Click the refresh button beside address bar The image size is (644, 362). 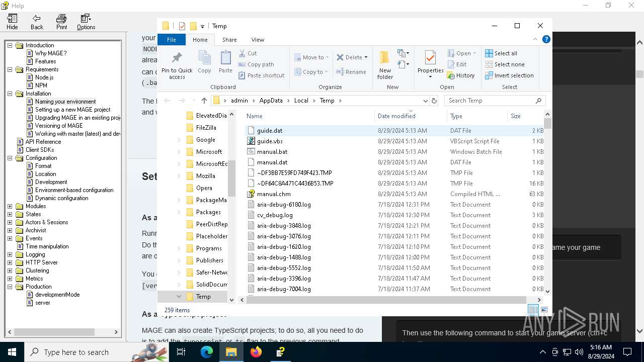[x=434, y=101]
